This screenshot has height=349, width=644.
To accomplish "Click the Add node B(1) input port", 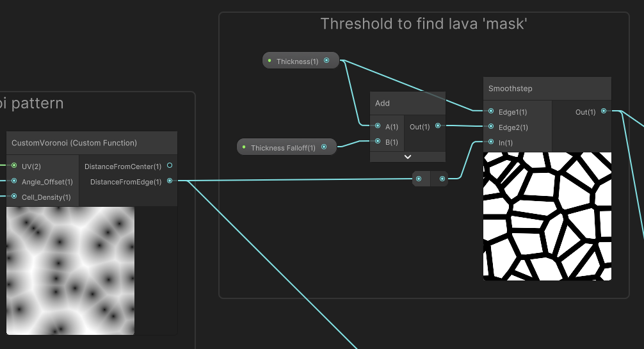I will point(378,142).
